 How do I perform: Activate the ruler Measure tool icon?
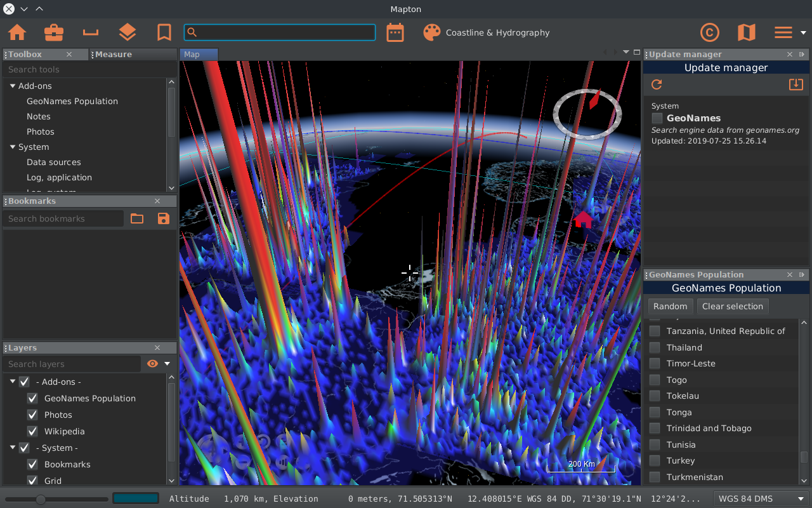91,32
